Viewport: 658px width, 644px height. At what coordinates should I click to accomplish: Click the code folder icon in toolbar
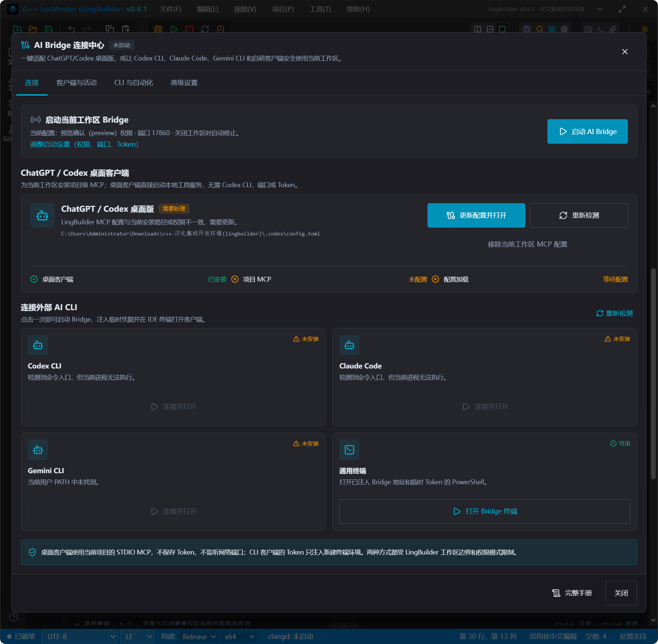coord(589,29)
